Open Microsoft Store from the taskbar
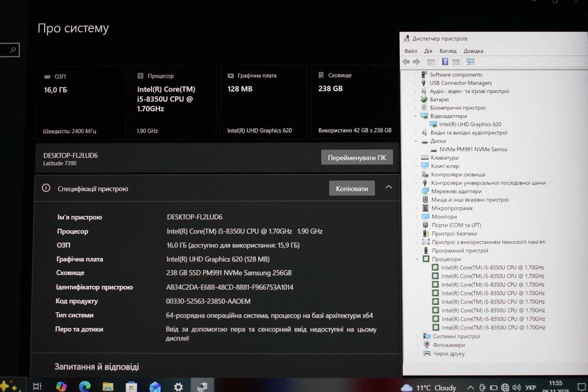The height and width of the screenshot is (392, 588). [131, 386]
